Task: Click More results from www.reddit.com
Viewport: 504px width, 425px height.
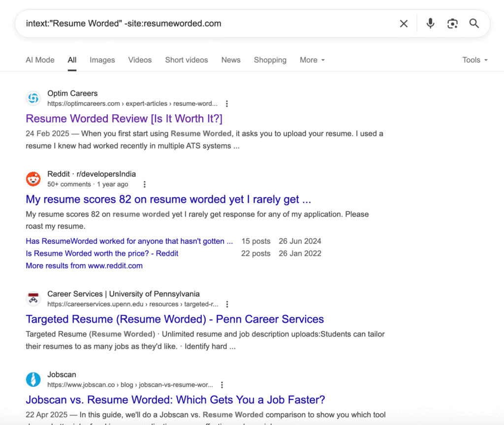Action: 84,266
